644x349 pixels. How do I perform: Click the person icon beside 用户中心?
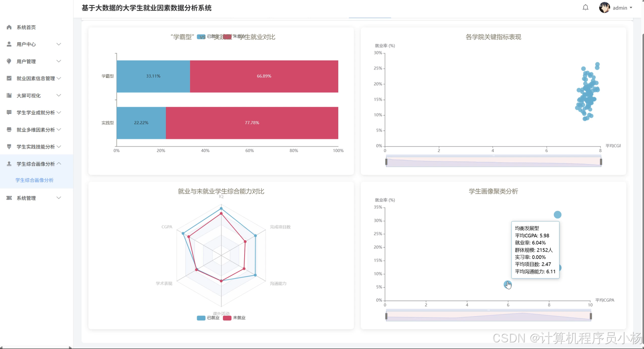coord(9,44)
